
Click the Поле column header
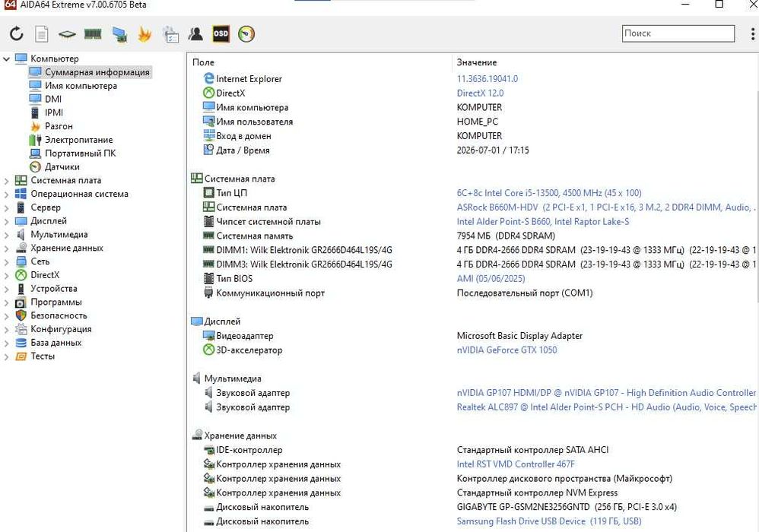pyautogui.click(x=203, y=62)
